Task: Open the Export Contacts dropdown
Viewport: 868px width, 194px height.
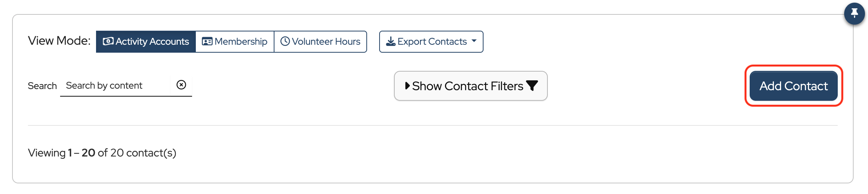Action: (x=432, y=42)
